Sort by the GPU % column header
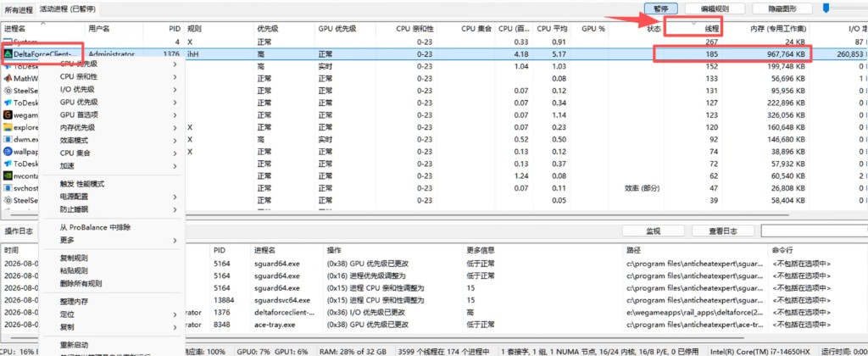 (x=590, y=28)
